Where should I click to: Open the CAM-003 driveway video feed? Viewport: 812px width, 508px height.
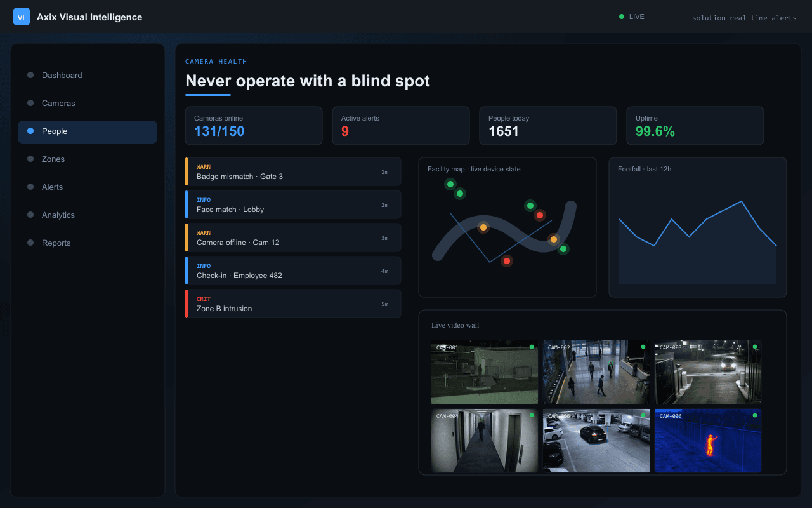(708, 372)
